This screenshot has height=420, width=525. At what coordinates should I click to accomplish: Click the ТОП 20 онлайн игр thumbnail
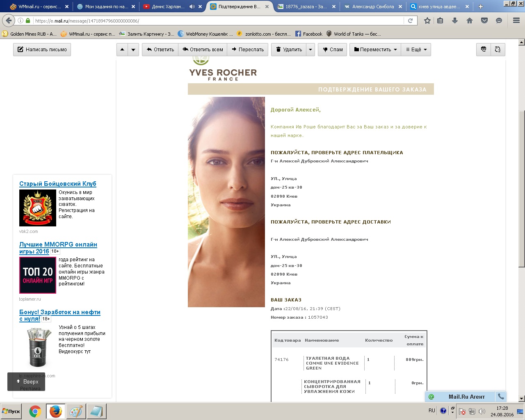(x=38, y=275)
